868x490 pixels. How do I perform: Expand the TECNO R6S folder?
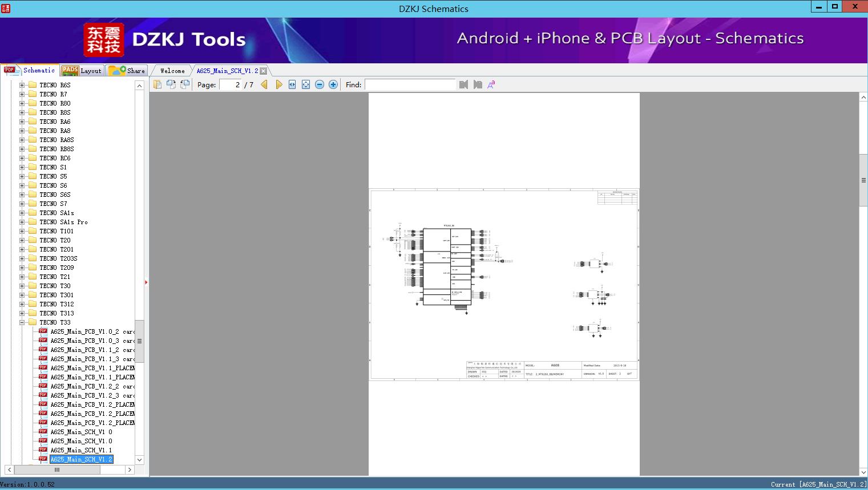22,85
